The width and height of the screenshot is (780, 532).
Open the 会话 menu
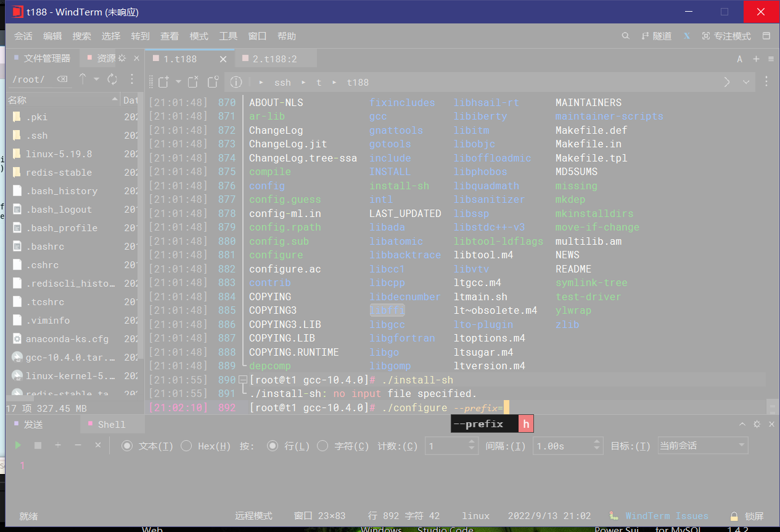tap(23, 36)
